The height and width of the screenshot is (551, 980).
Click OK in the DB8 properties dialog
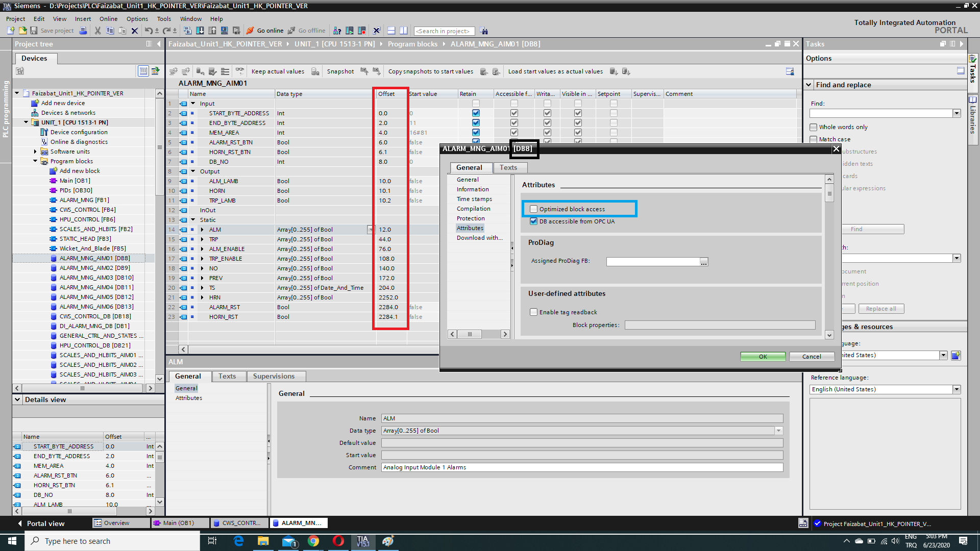(763, 357)
